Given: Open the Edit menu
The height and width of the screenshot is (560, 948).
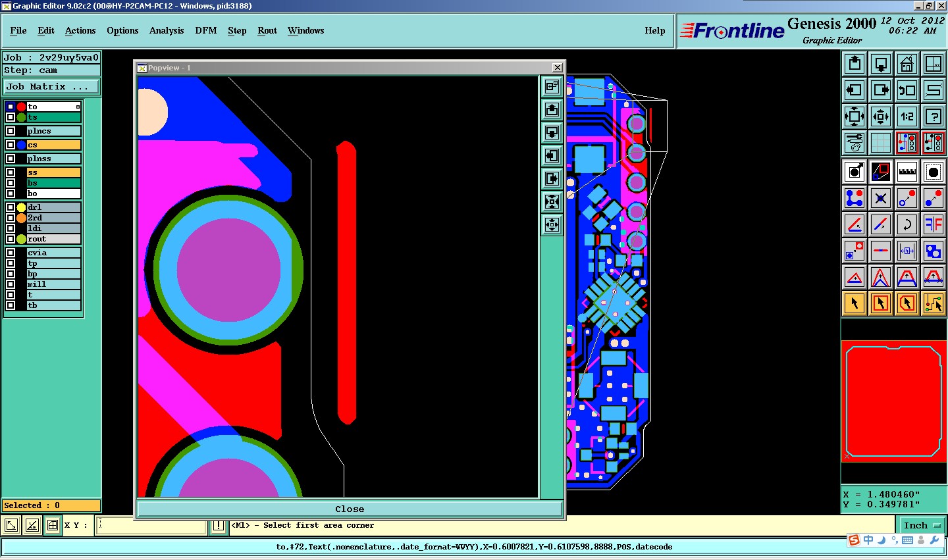Looking at the screenshot, I should point(46,30).
